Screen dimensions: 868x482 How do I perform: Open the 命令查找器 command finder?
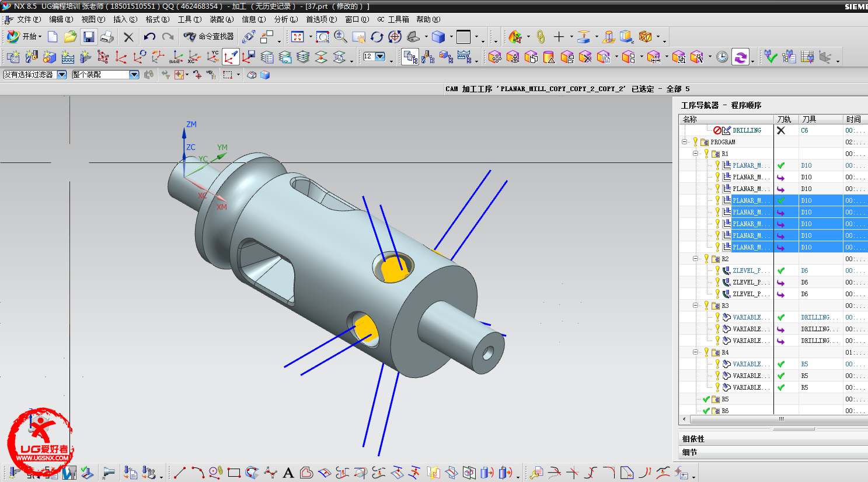coord(208,37)
